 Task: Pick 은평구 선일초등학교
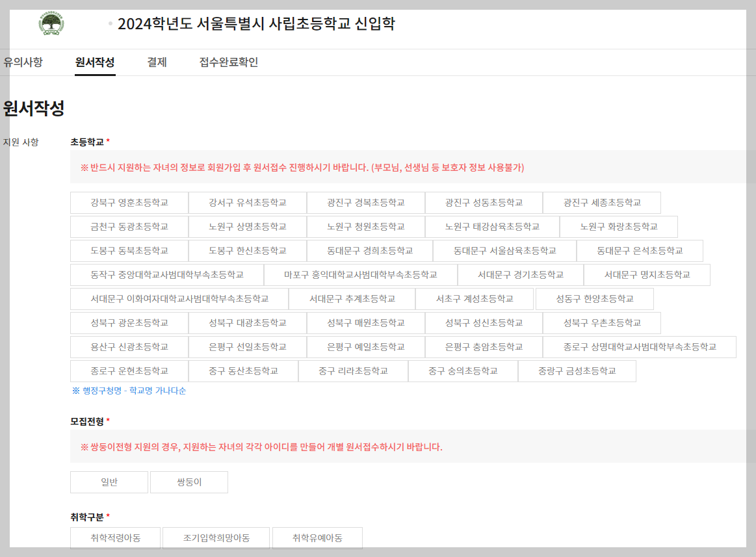click(x=247, y=347)
